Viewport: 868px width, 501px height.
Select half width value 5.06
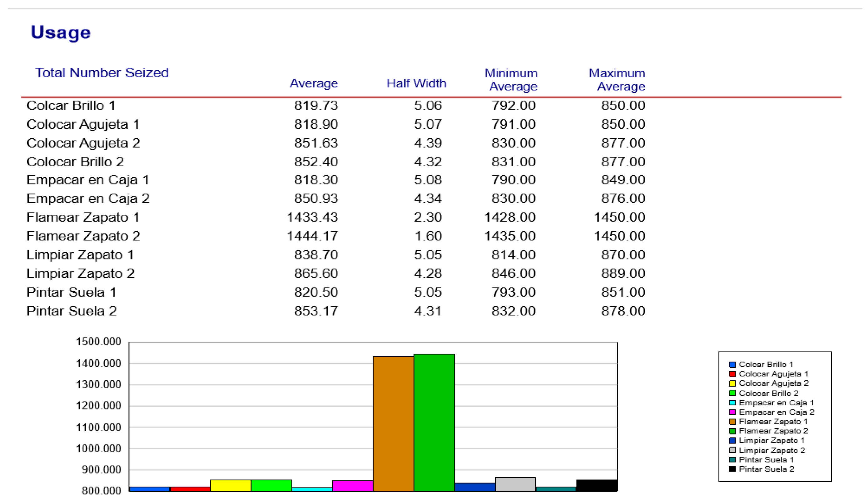[428, 105]
